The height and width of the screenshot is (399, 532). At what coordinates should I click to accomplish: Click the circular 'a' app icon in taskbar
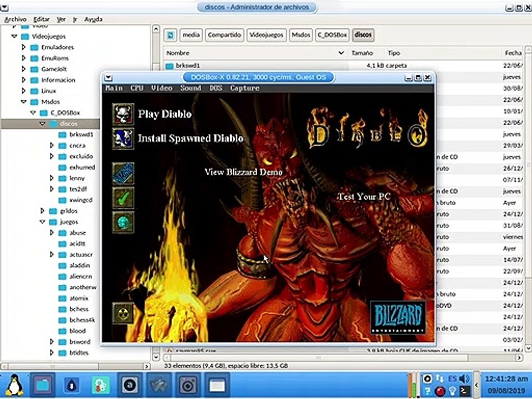click(x=130, y=385)
